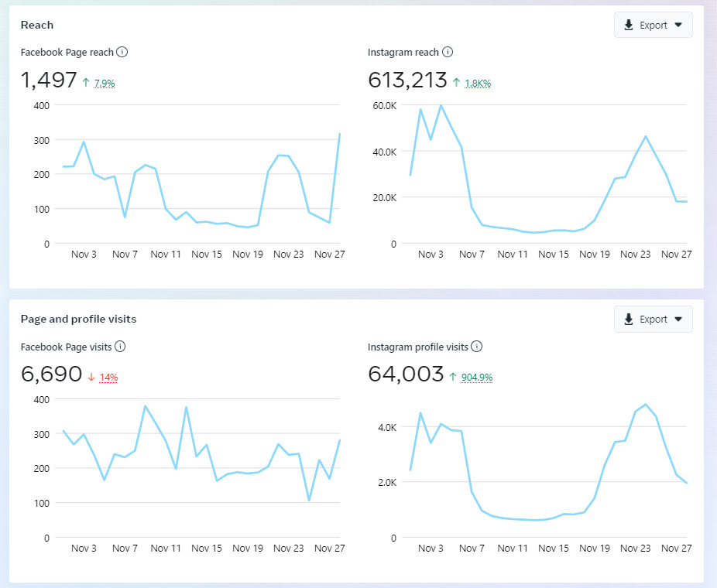This screenshot has height=588, width=717.
Task: Click info icon beside Instagram reach
Action: [x=448, y=53]
